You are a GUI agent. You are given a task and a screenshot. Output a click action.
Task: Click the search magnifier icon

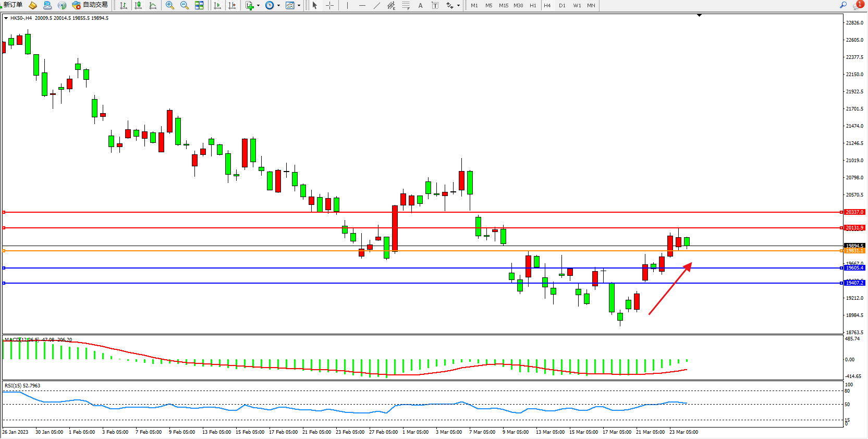click(843, 5)
